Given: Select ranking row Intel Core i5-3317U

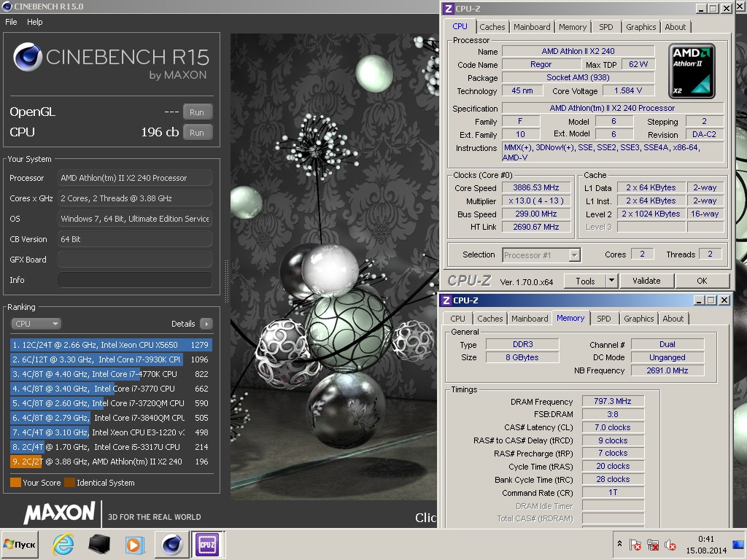Looking at the screenshot, I should [111, 447].
